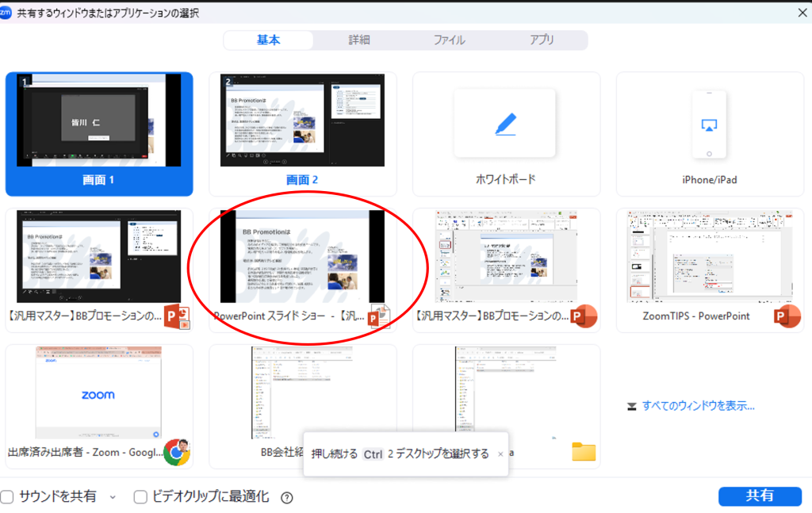Go to the アプリ tab
This screenshot has width=812, height=513.
point(542,40)
